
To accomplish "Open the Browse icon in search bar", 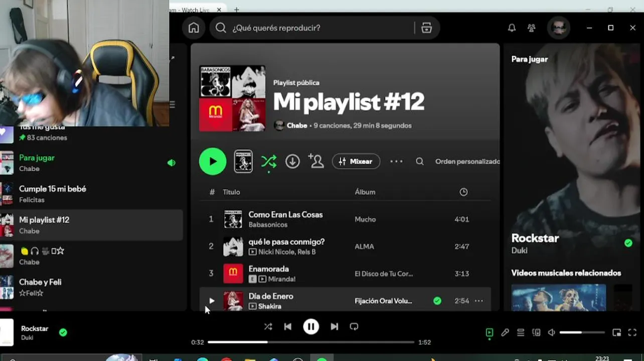I will tap(426, 28).
